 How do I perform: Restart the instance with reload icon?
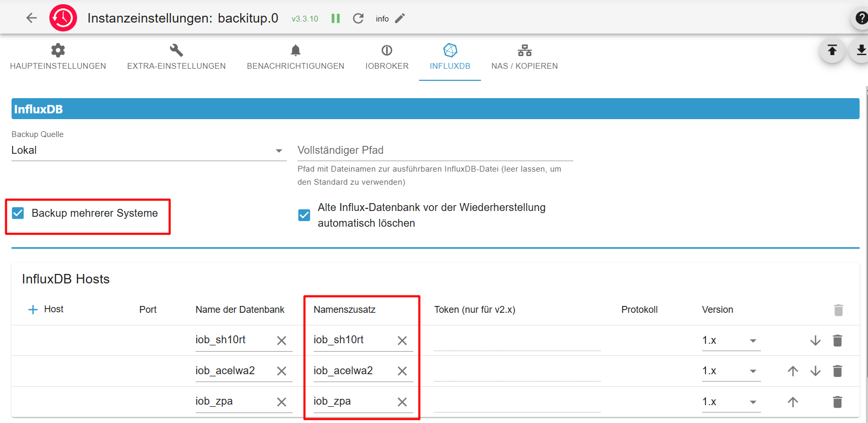358,18
